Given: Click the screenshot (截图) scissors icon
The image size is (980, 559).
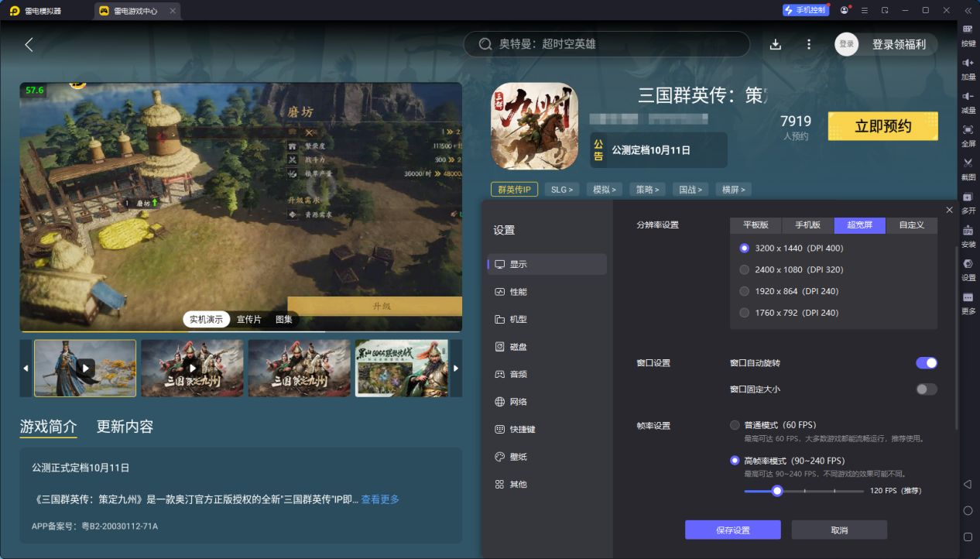Looking at the screenshot, I should (x=968, y=163).
